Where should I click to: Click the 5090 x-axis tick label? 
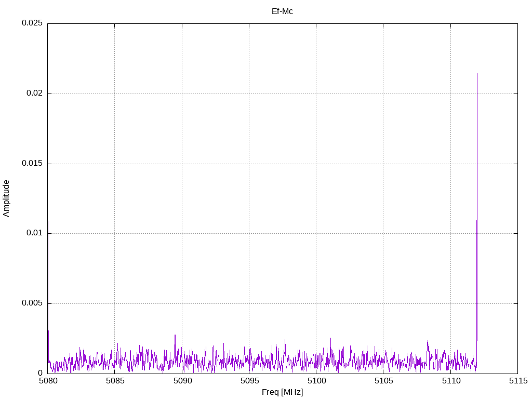[182, 381]
